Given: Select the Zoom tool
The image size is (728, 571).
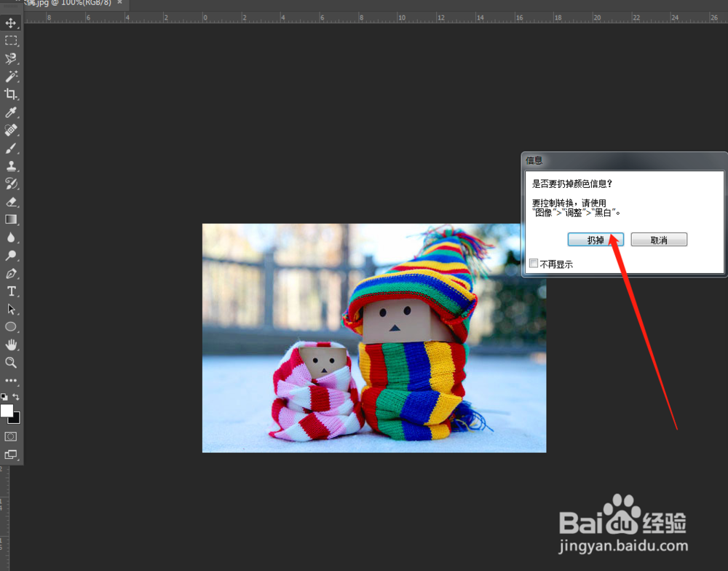Looking at the screenshot, I should click(x=11, y=363).
